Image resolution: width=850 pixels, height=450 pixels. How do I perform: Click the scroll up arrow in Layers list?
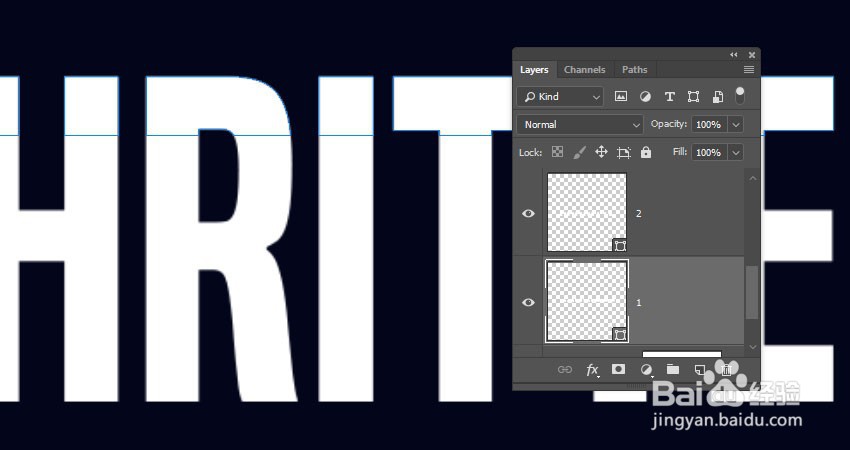pos(752,178)
